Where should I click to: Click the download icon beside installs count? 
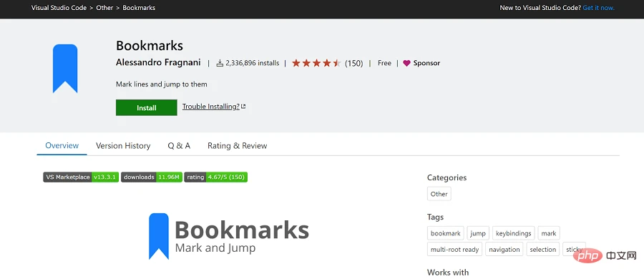[x=220, y=63]
